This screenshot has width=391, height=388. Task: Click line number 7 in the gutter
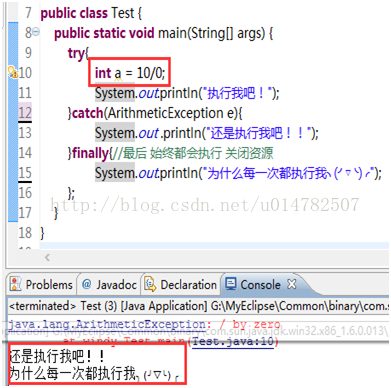[28, 13]
